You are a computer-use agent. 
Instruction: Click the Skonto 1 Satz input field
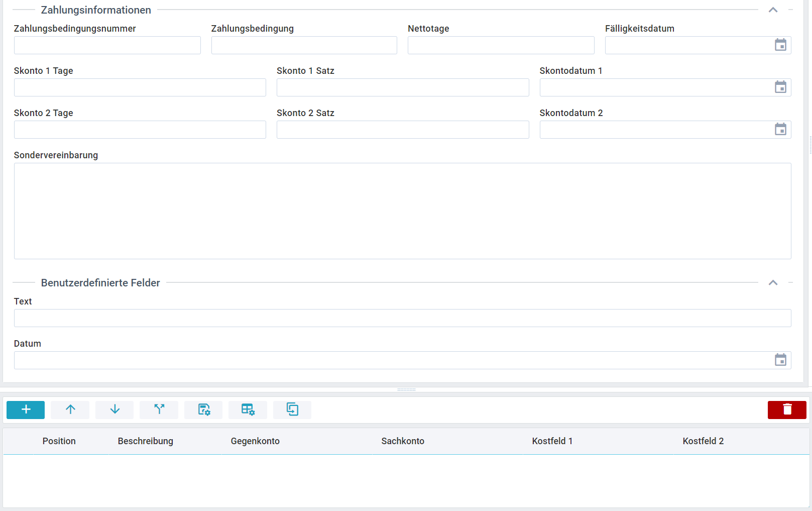[403, 87]
